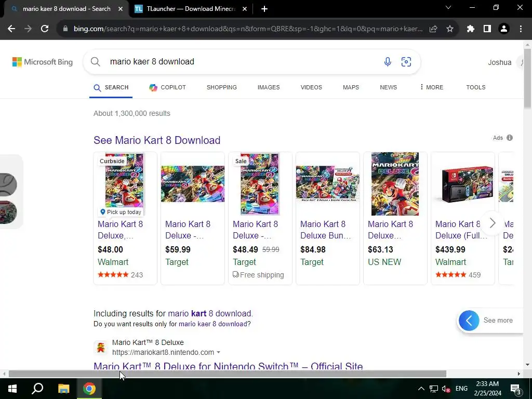Click the Chrome taskbar icon

(89, 389)
